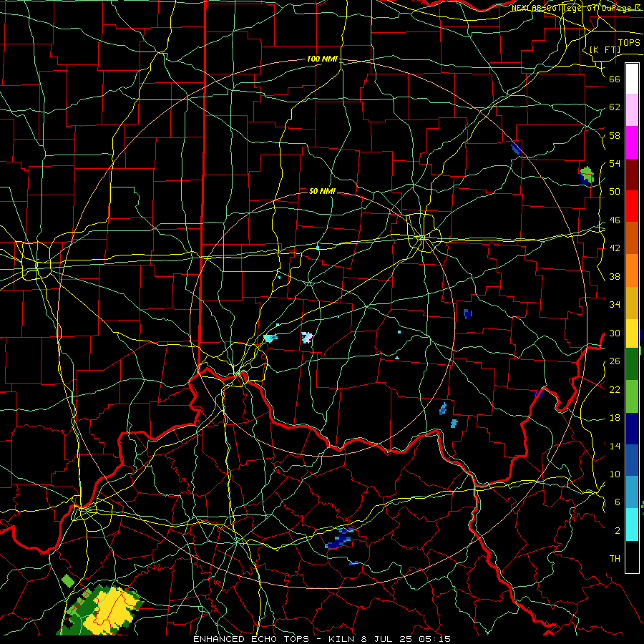Click the cyan echo beside the pink echo

[x=270, y=338]
